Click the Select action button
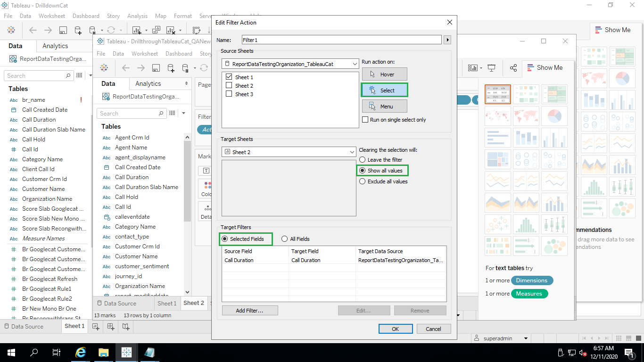 (x=384, y=90)
